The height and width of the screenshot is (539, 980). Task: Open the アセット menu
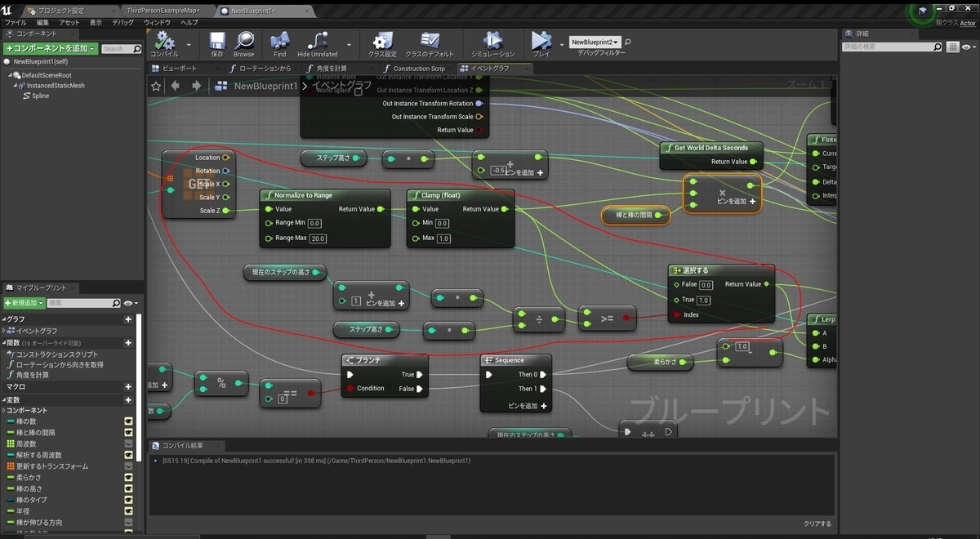(69, 22)
